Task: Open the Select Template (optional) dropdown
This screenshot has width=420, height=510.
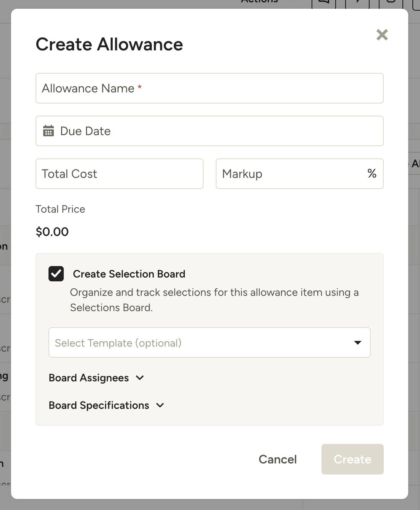Action: point(210,342)
